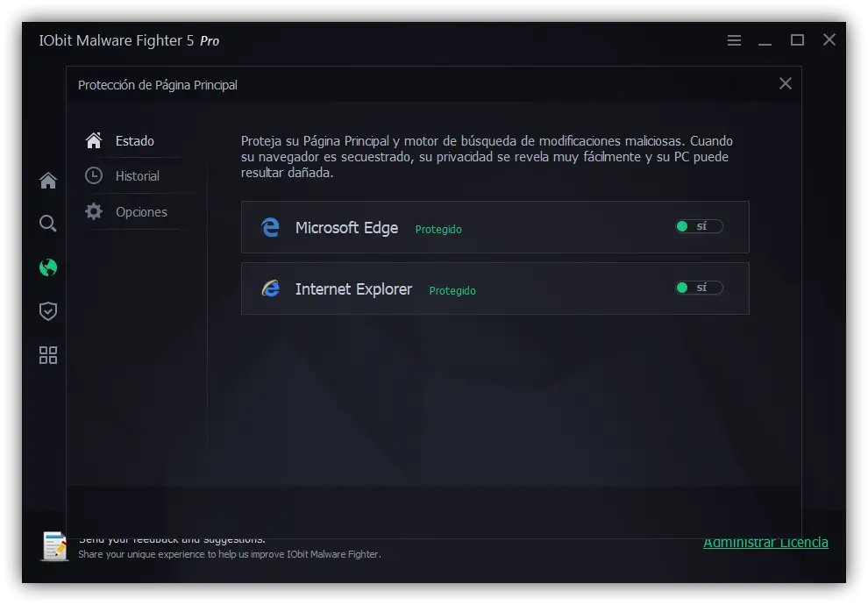This screenshot has height=605, width=868.
Task: Open the hamburger menu in title bar
Action: (734, 40)
